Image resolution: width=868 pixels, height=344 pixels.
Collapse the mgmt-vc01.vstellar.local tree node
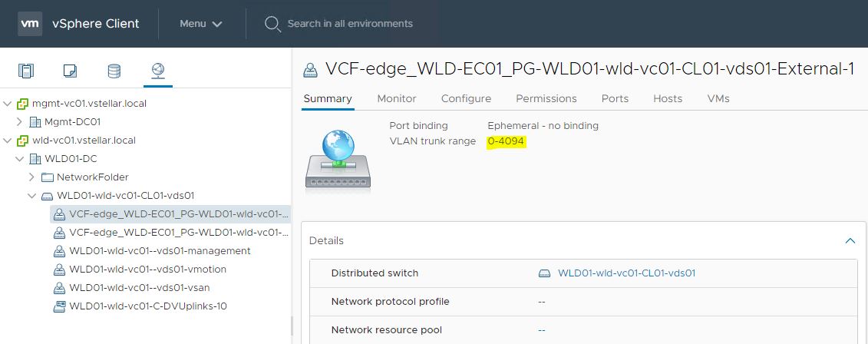(8, 103)
